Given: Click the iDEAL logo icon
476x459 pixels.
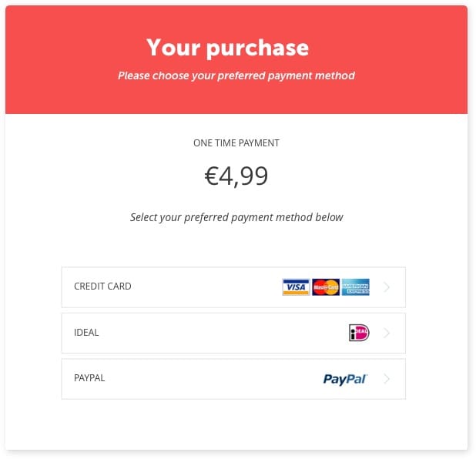Looking at the screenshot, I should click(x=359, y=333).
